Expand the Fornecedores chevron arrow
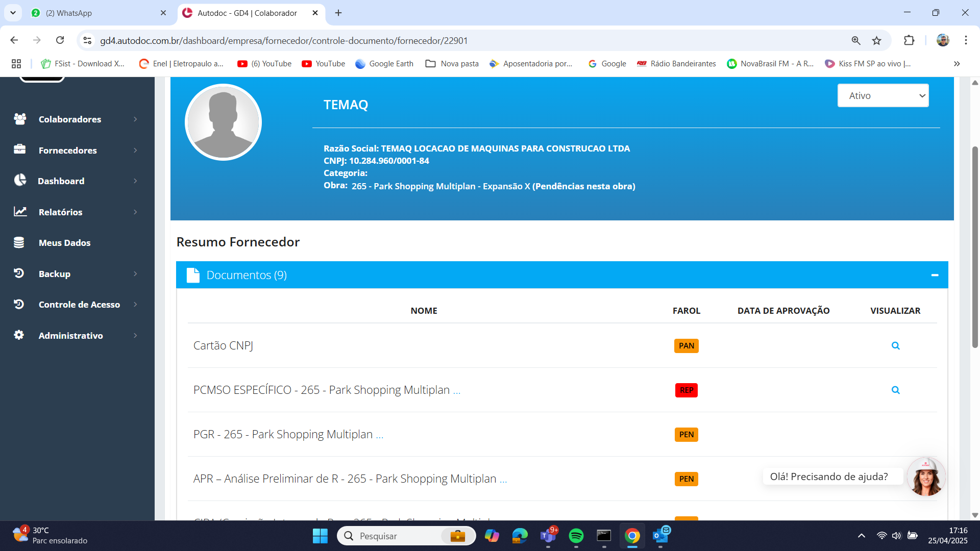This screenshot has width=980, height=551. 135,150
